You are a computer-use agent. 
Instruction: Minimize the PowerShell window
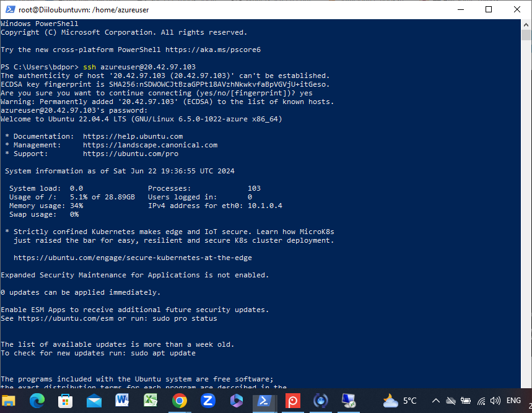click(460, 9)
